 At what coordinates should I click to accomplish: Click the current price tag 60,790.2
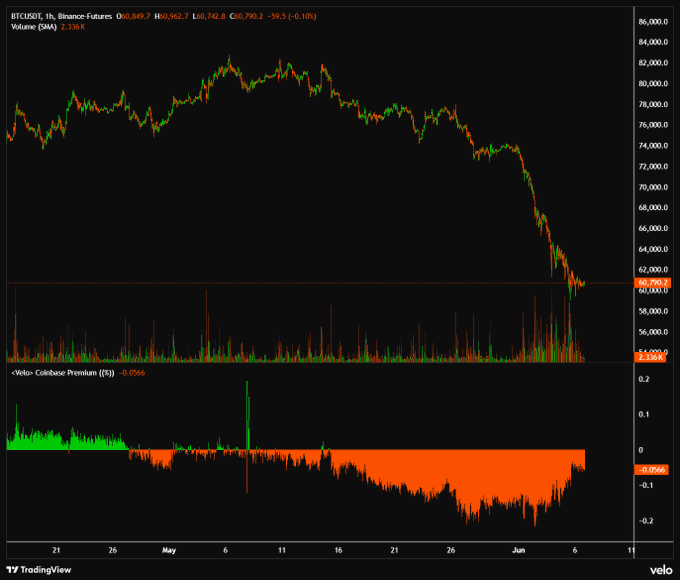pos(652,283)
